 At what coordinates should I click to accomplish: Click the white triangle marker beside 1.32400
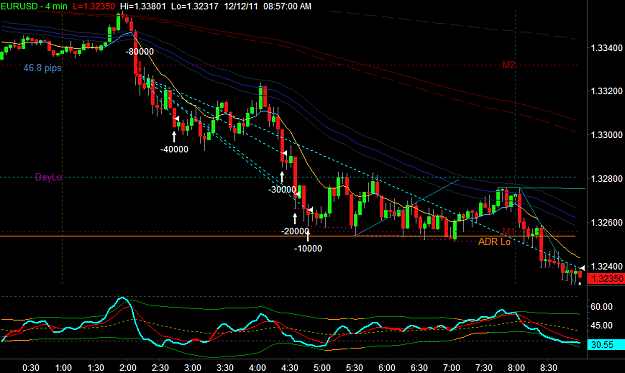[x=582, y=268]
